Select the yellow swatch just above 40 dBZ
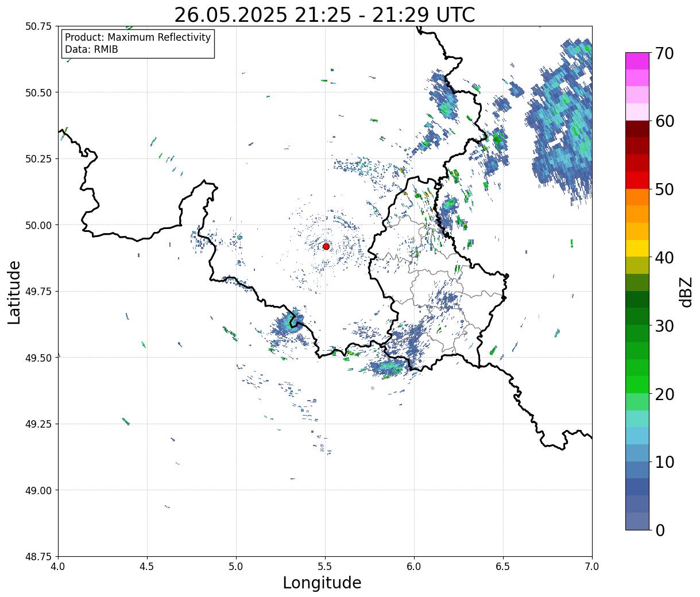Image resolution: width=700 pixels, height=597 pixels. 637,249
